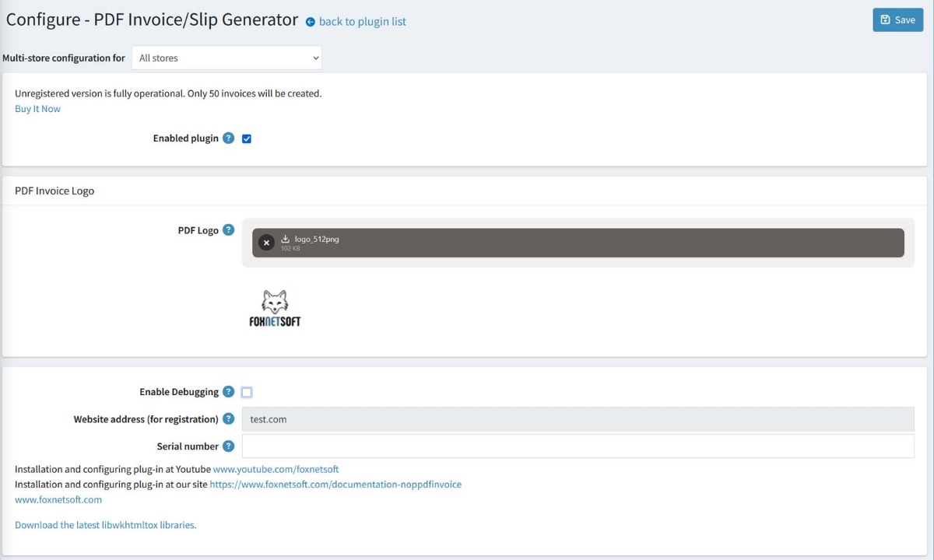Click the green arrow beside back to plugin list

pyautogui.click(x=310, y=22)
